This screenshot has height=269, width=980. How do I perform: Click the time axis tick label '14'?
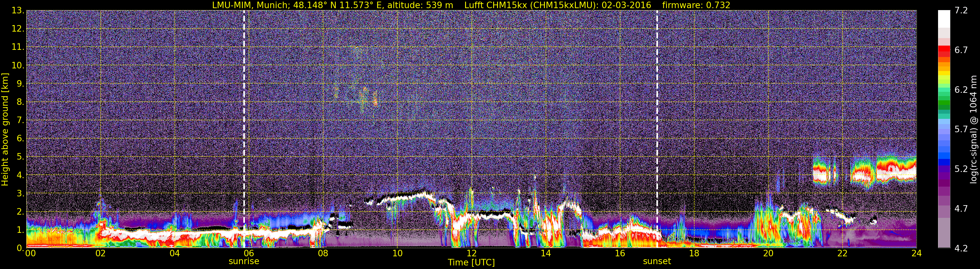click(545, 253)
